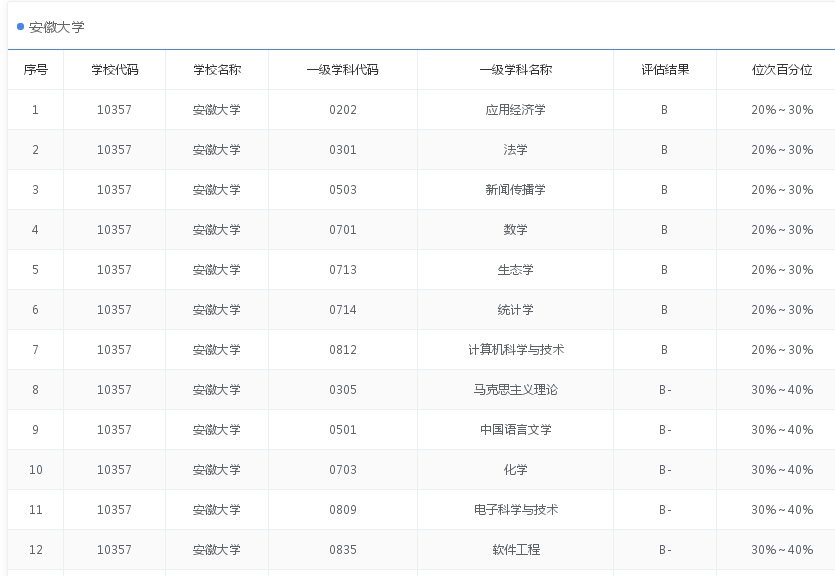Select the 软件工程 discipline cell
This screenshot has width=835, height=576.
coord(514,549)
